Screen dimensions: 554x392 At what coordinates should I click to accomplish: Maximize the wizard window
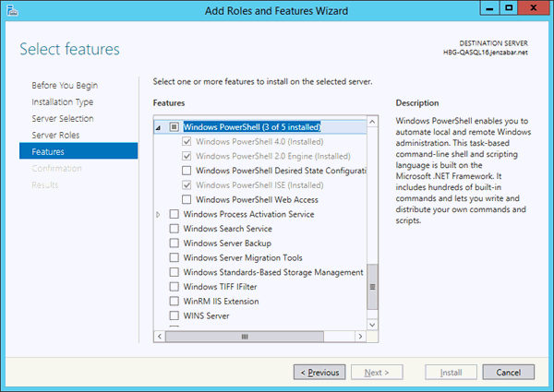[x=509, y=8]
